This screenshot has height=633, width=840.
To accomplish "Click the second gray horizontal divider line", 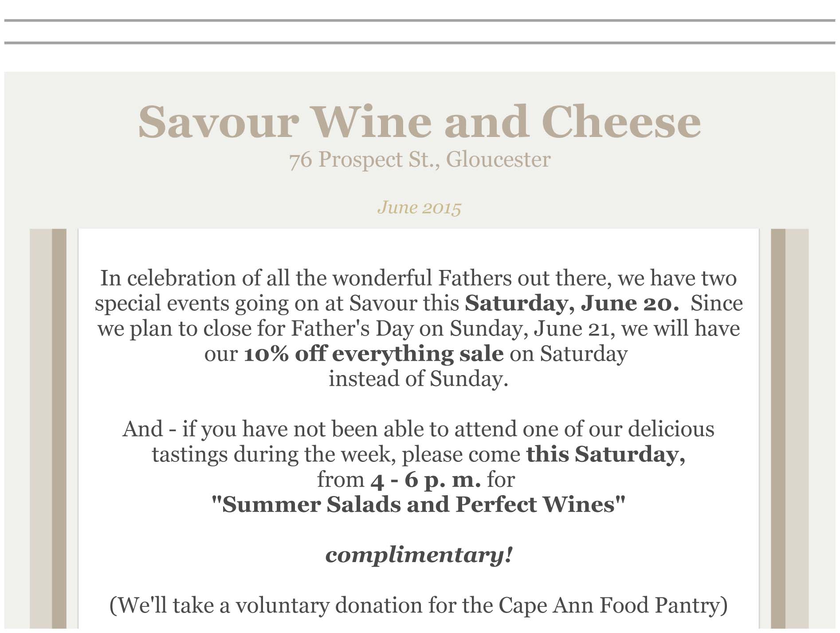I will (x=419, y=43).
